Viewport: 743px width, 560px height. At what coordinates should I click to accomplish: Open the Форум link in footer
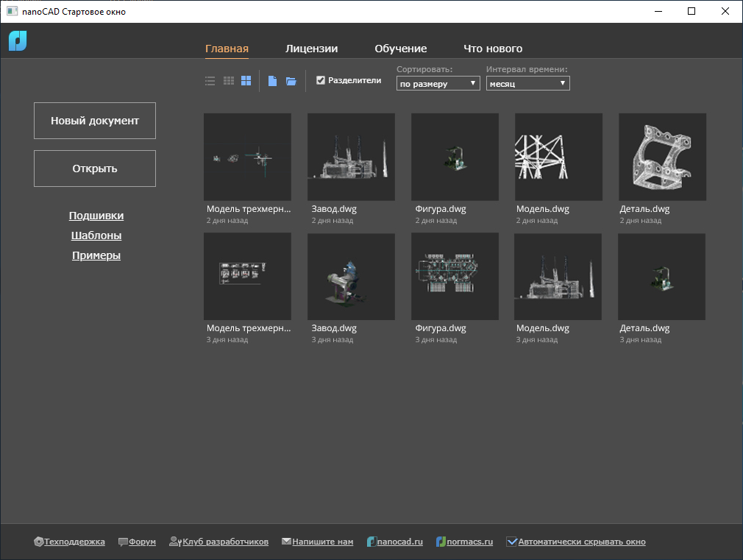(142, 542)
